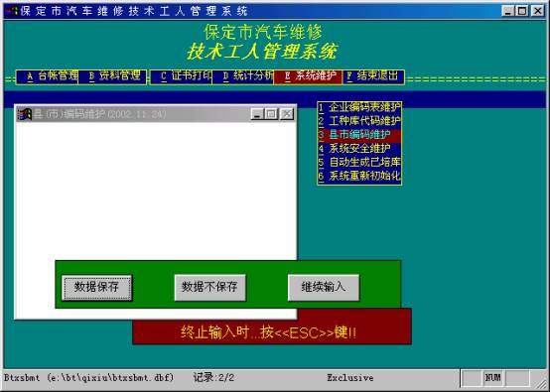Click the 数据不保存 button
Image resolution: width=550 pixels, height=392 pixels.
[210, 288]
